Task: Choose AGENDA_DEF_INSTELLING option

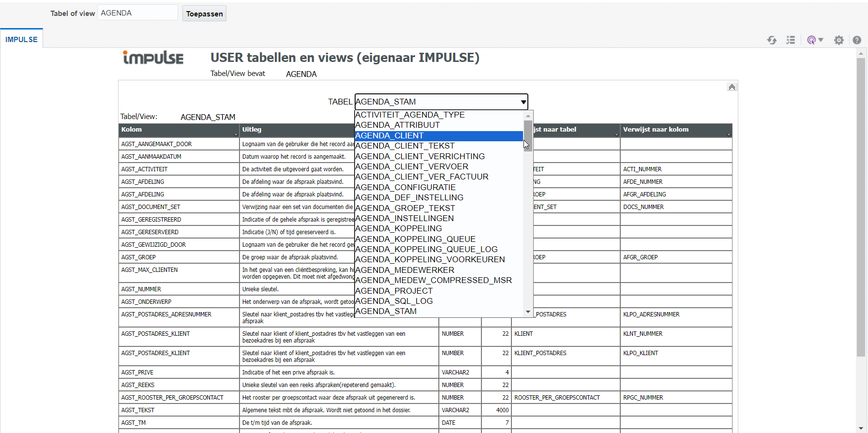Action: point(439,197)
